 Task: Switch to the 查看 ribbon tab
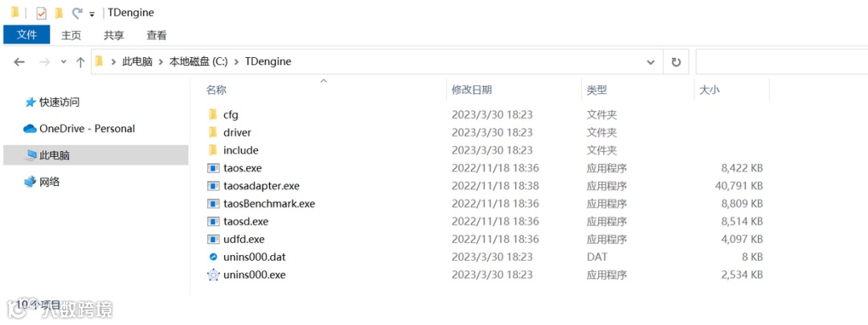coord(157,35)
